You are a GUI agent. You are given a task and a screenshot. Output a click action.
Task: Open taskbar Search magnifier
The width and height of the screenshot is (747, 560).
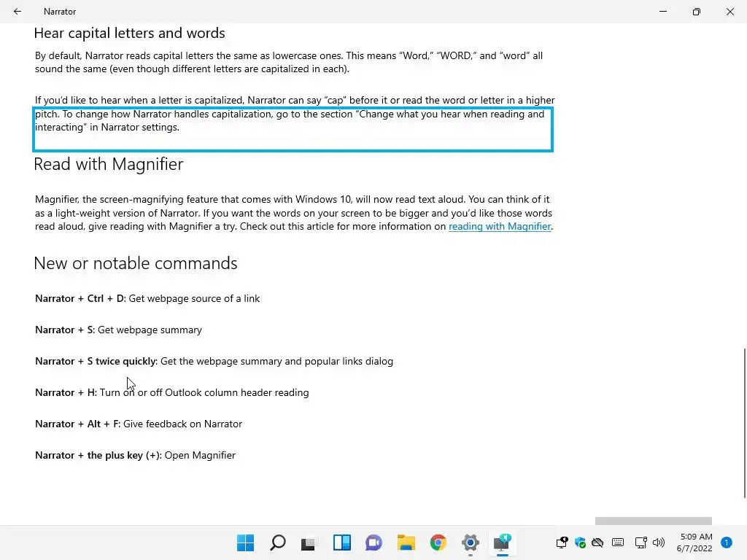click(278, 542)
